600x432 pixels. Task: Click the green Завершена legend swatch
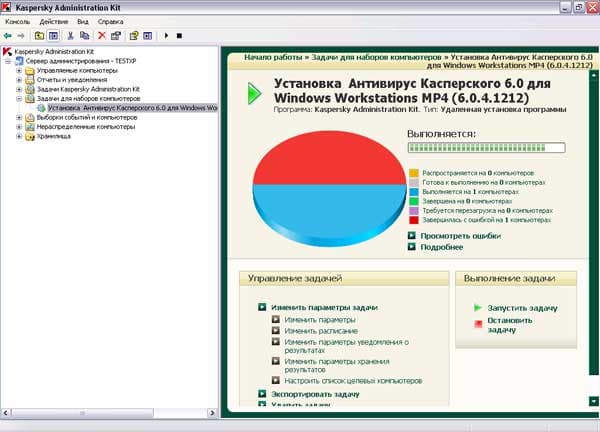(x=414, y=201)
